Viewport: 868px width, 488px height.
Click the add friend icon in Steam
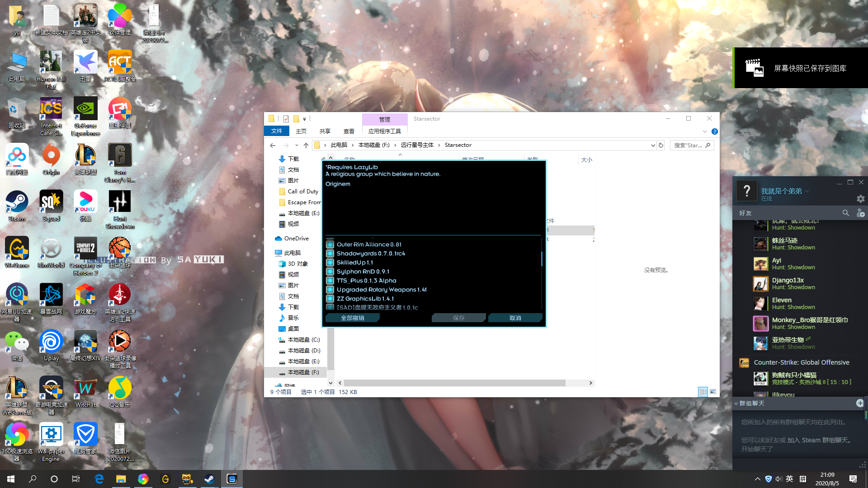pos(861,213)
